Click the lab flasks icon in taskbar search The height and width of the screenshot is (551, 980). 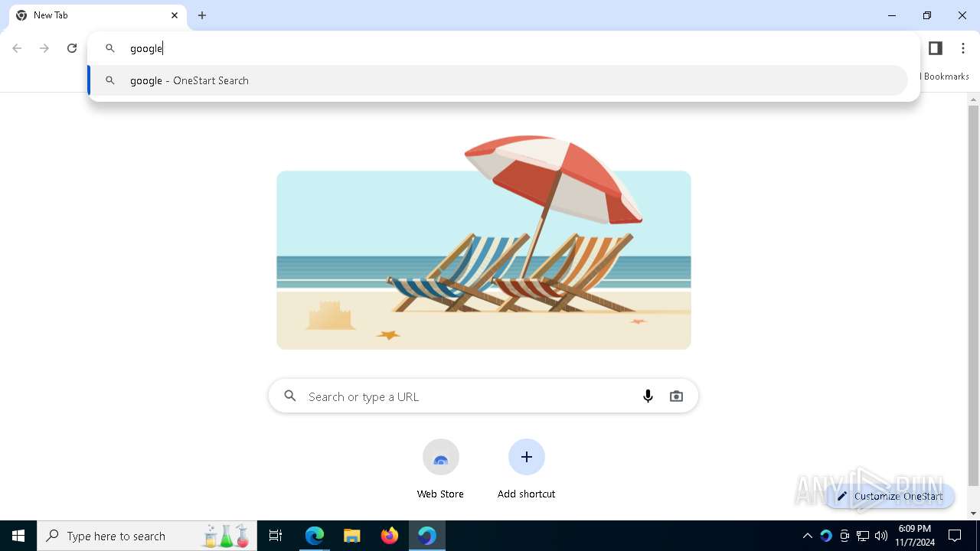click(x=226, y=536)
